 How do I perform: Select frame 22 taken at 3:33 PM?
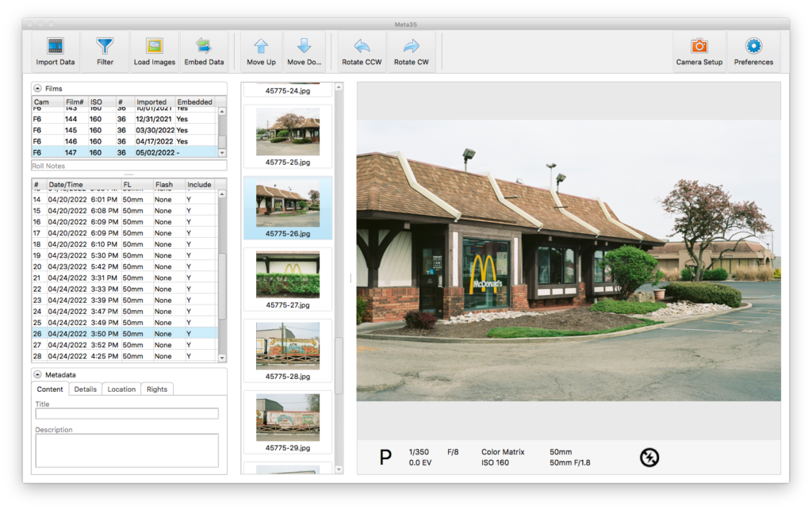coord(124,290)
